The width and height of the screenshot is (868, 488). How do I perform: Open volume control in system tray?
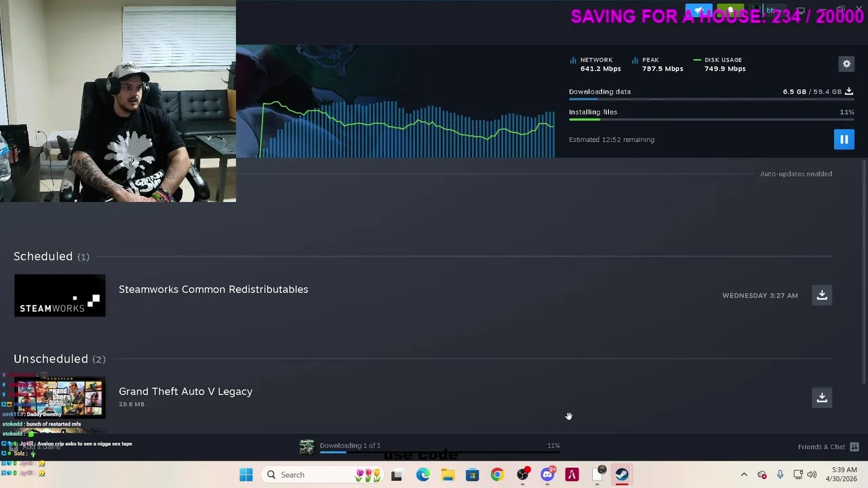812,474
